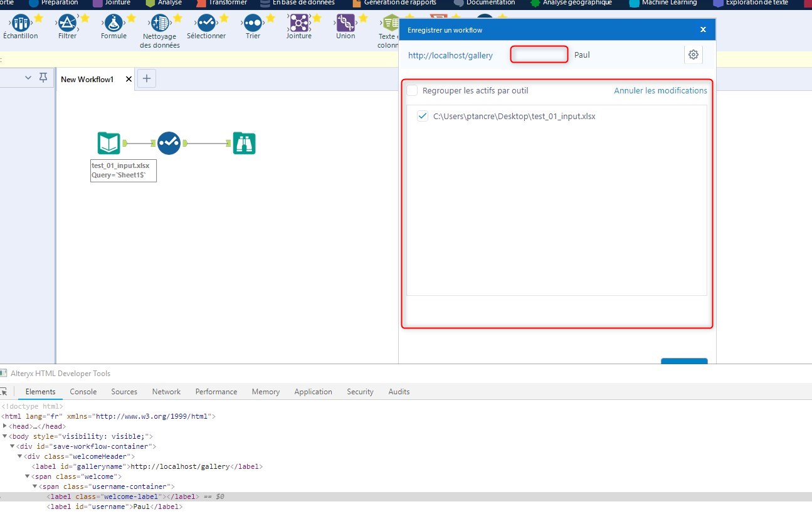The width and height of the screenshot is (812, 514).
Task: Open the Documentation tool category
Action: (484, 3)
